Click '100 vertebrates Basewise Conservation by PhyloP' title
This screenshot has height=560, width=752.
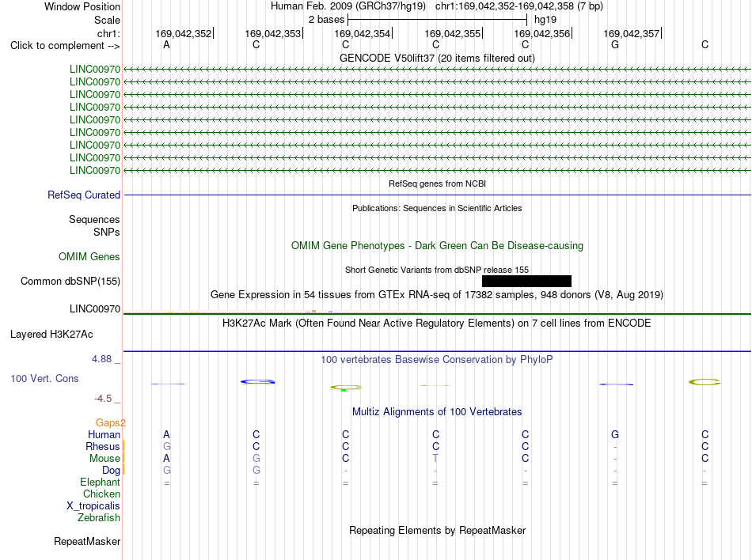click(437, 360)
